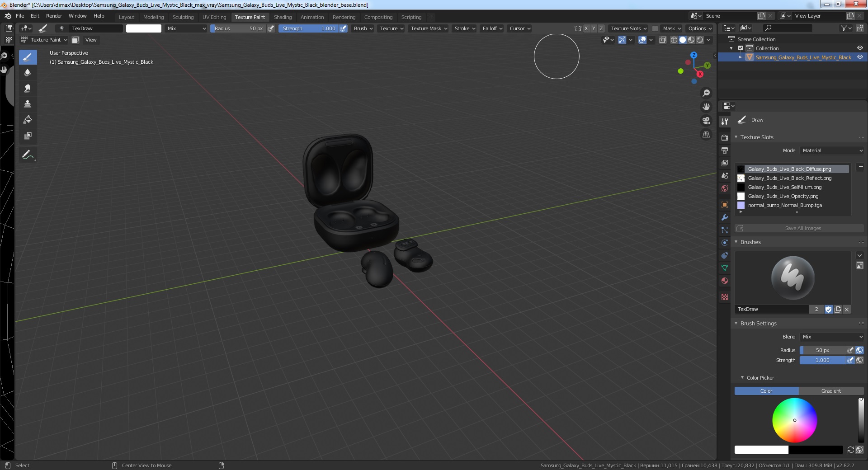Screen dimensions: 868x470
Task: Open the Brush dropdown panel
Action: tap(363, 28)
